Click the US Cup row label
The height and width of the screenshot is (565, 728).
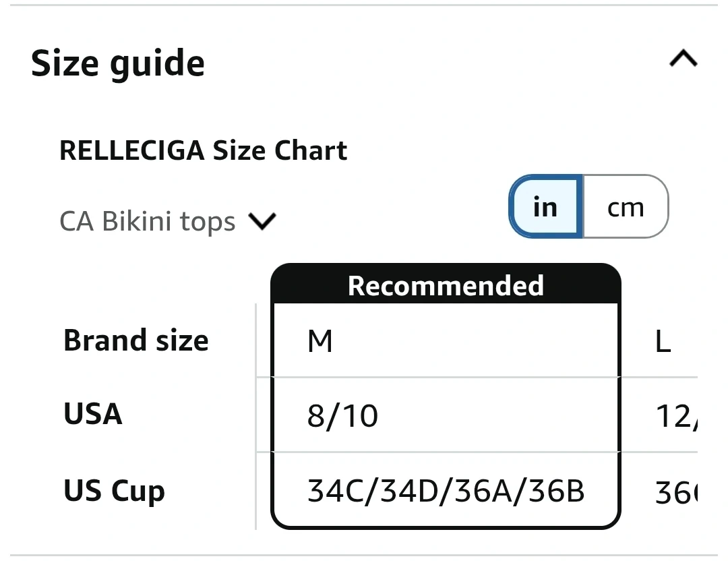click(114, 492)
